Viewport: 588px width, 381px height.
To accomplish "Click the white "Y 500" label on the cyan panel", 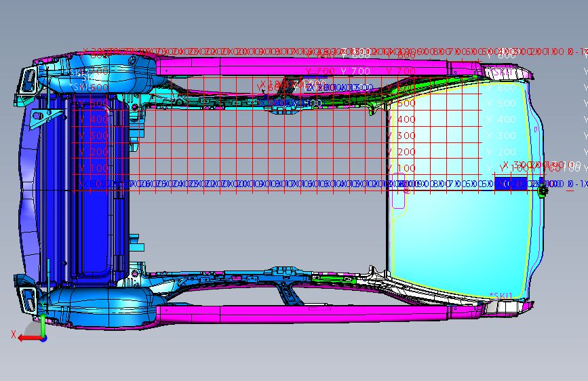I will click(501, 103).
